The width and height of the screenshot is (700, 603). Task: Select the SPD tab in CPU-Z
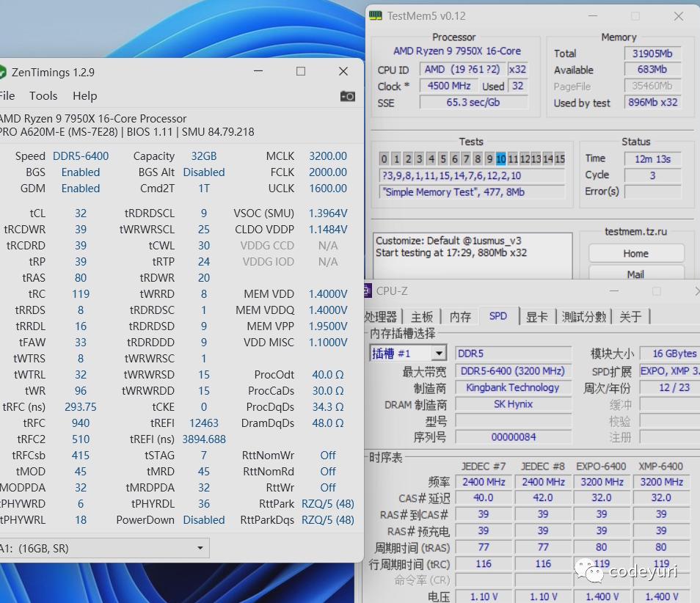pos(498,316)
